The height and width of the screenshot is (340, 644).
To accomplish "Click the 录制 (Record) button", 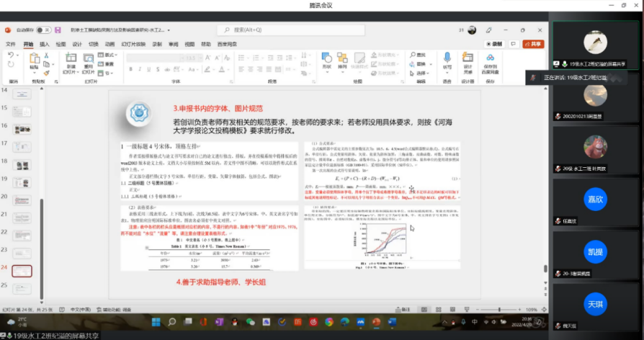I will point(494,44).
